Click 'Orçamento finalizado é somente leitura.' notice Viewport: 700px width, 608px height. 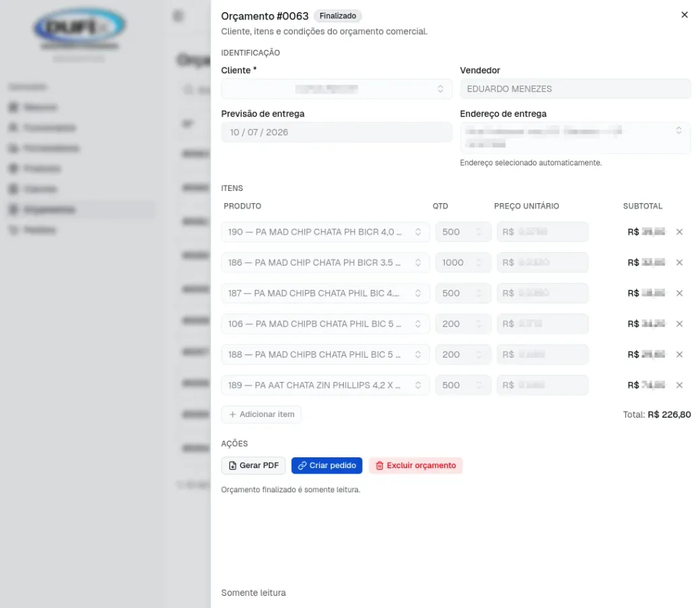(291, 490)
